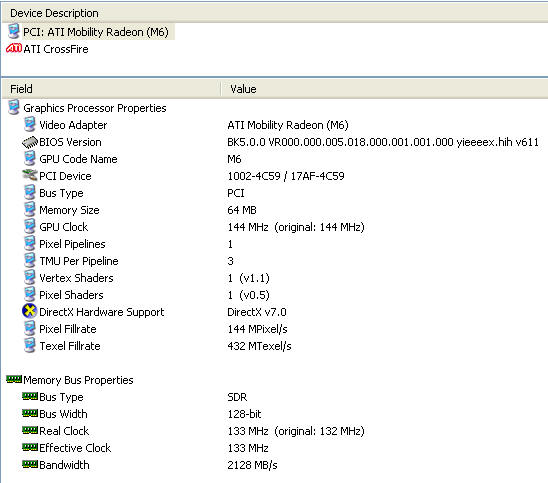Viewport: 548px width, 483px height.
Task: Select the Pixel Shaders field label
Action: tap(71, 295)
